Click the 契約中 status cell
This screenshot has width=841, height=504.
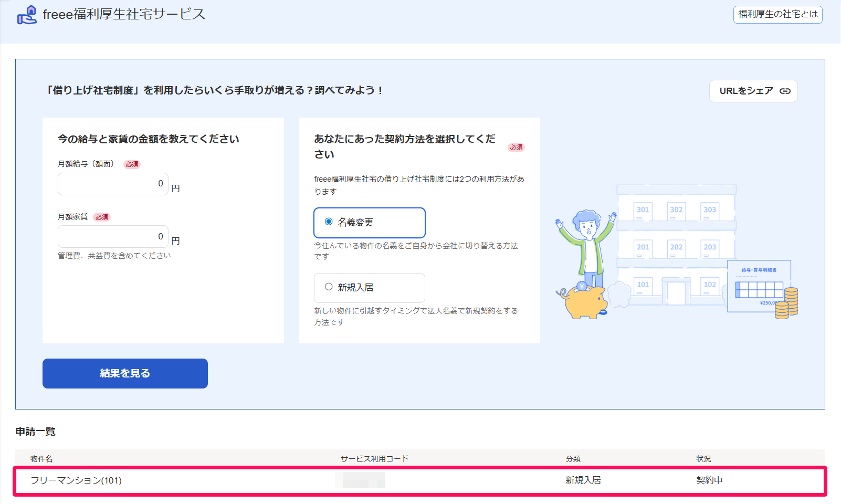coord(709,480)
